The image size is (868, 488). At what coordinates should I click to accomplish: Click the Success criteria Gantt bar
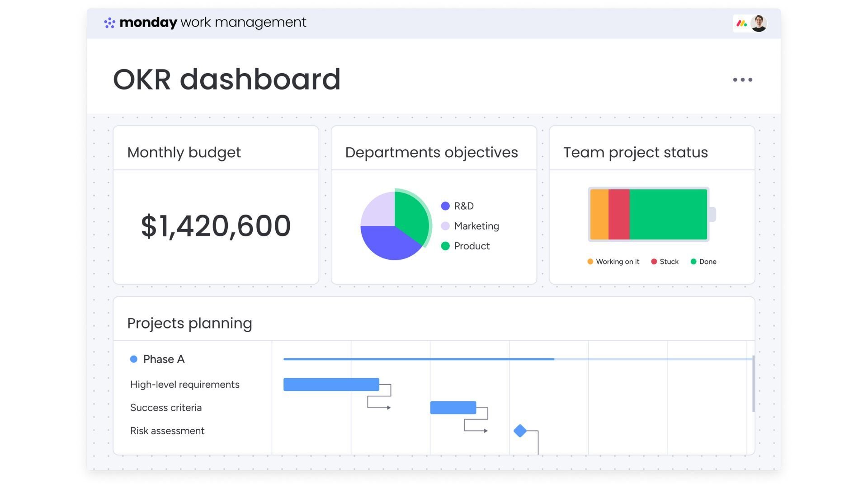tap(453, 407)
